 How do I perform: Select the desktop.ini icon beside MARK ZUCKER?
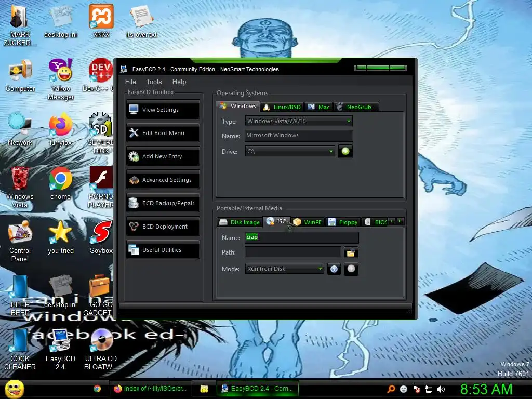point(60,21)
